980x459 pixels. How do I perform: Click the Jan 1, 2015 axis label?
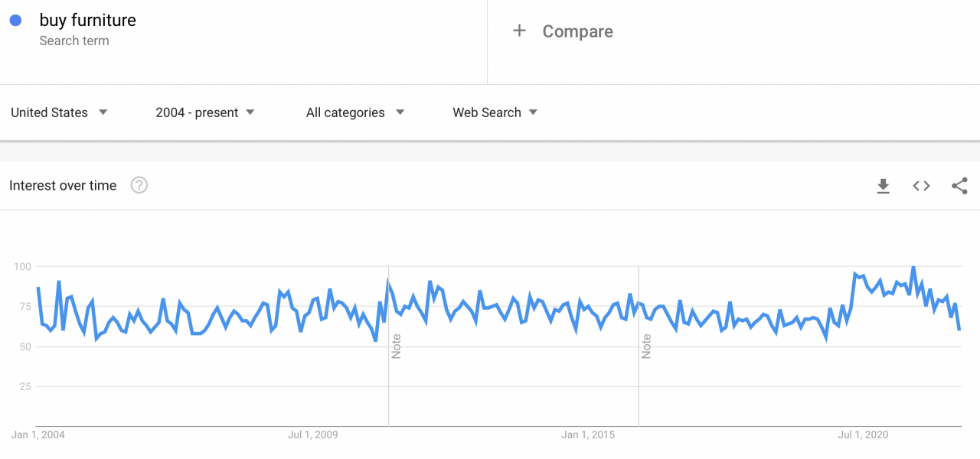pos(588,435)
